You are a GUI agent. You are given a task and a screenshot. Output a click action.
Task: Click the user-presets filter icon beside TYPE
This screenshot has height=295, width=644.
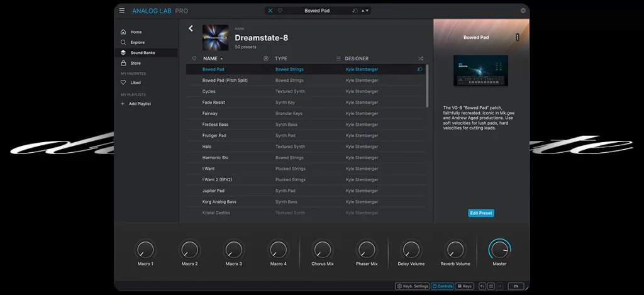(x=266, y=58)
